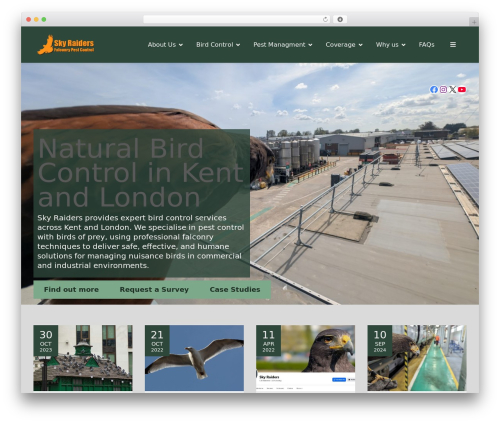Screen dimensions: 500x423
Task: Open the Facebook social icon
Action: click(x=434, y=89)
